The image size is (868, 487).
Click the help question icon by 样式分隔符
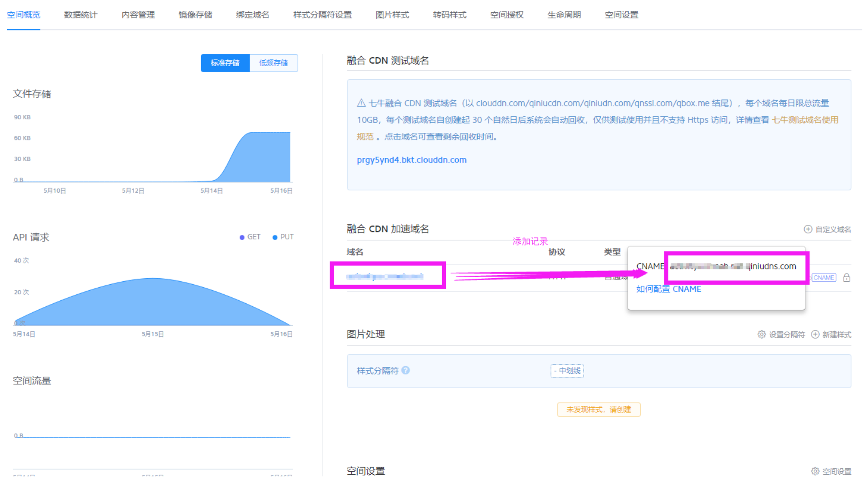point(406,370)
